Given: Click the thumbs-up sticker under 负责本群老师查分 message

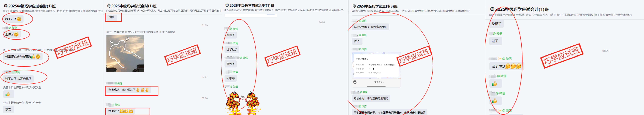Looking at the screenshot, I should coord(8,94).
